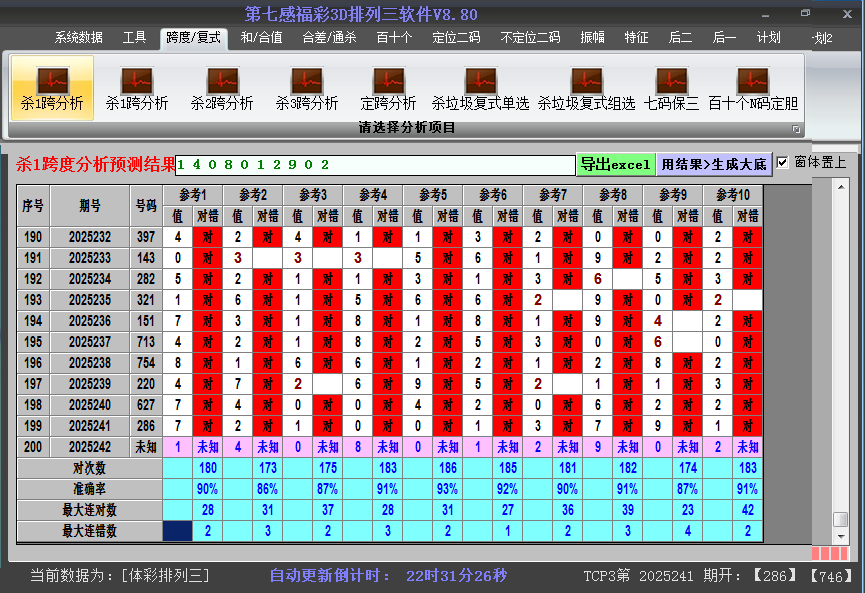Start the 百十个N码定胆 analysis

pos(753,88)
